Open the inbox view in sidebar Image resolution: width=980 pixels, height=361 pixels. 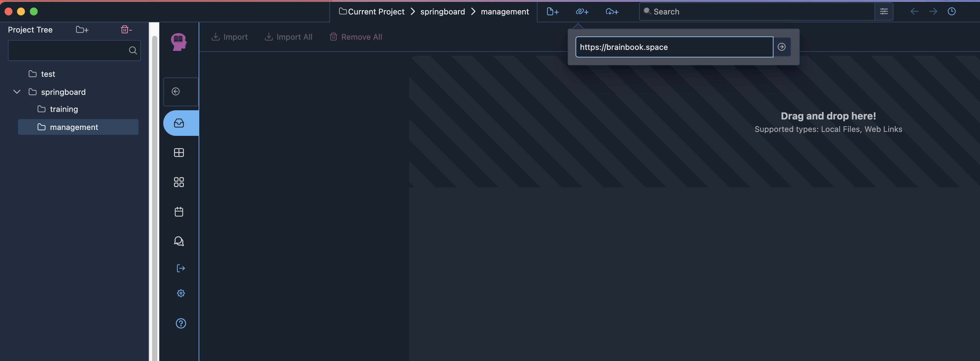coord(179,123)
